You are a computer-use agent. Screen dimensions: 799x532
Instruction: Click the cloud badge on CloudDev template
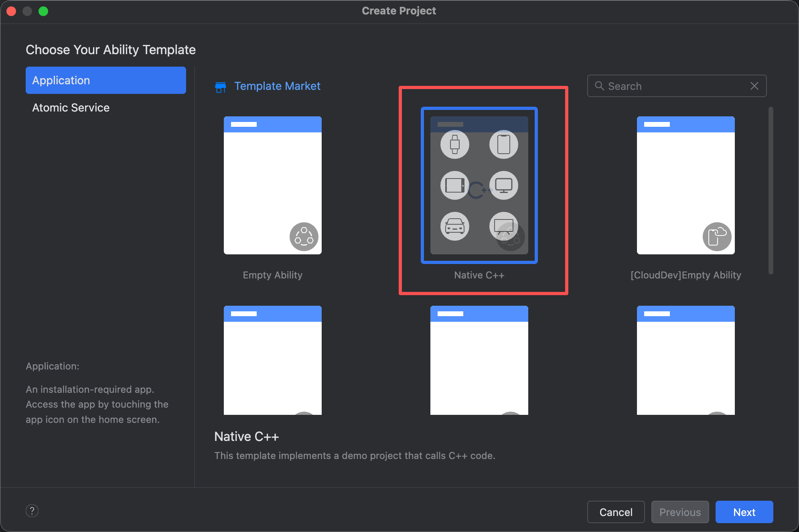(x=717, y=237)
